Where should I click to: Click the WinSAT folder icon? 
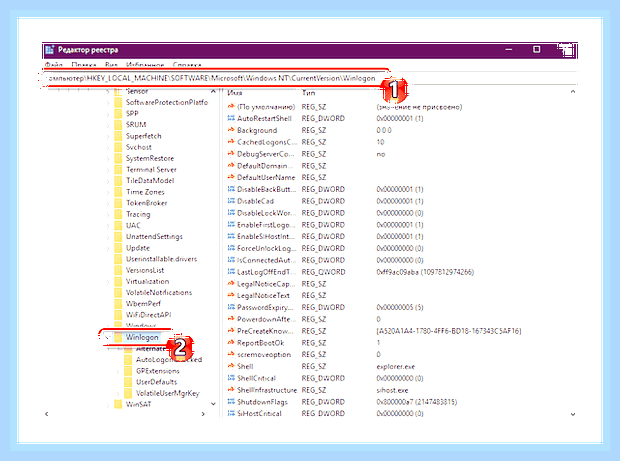point(118,404)
